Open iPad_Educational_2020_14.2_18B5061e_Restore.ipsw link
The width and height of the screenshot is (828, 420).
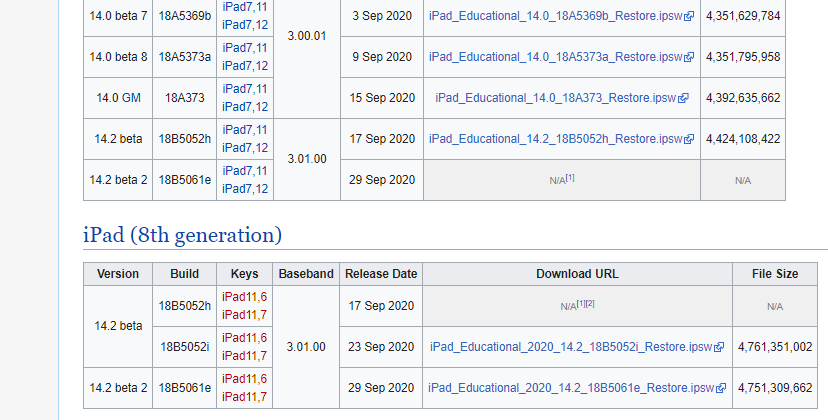(x=571, y=388)
